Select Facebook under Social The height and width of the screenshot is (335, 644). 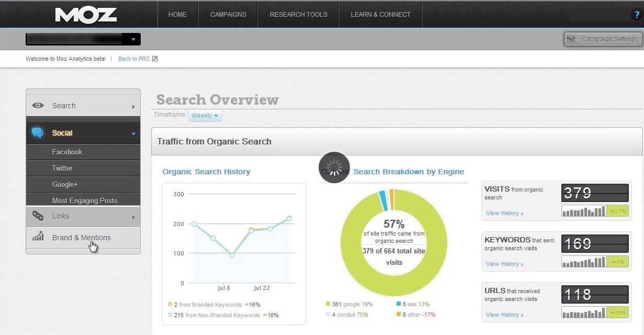pyautogui.click(x=83, y=152)
